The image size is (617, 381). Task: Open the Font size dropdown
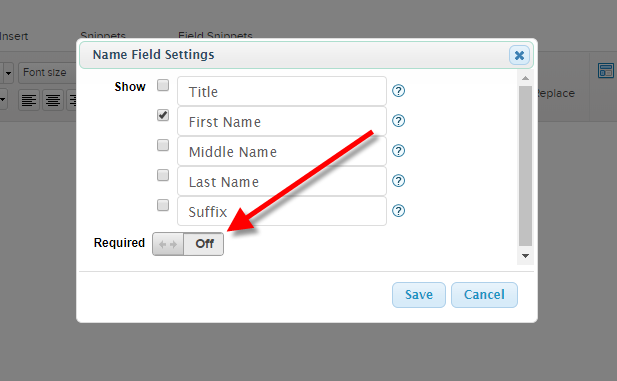(47, 72)
